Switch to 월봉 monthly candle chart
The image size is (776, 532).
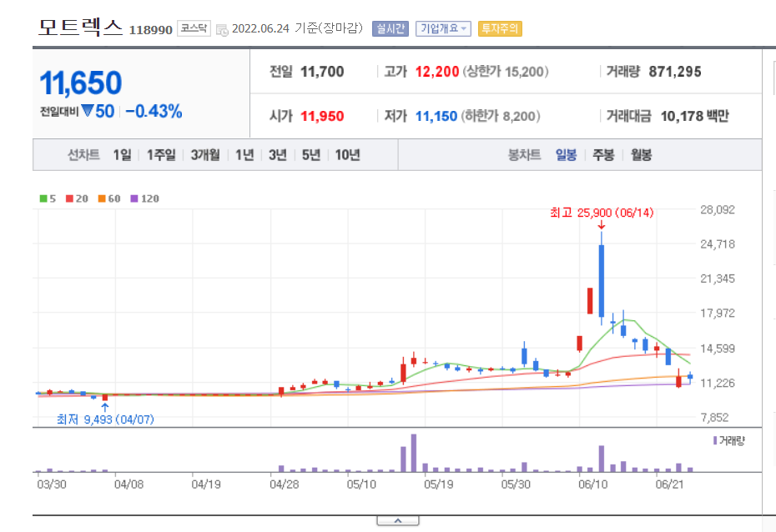[641, 155]
